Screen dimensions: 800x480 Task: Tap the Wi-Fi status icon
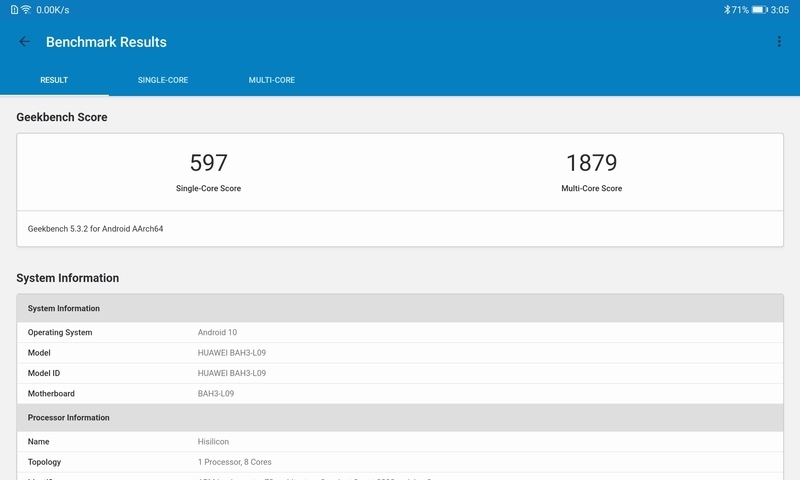(x=26, y=10)
